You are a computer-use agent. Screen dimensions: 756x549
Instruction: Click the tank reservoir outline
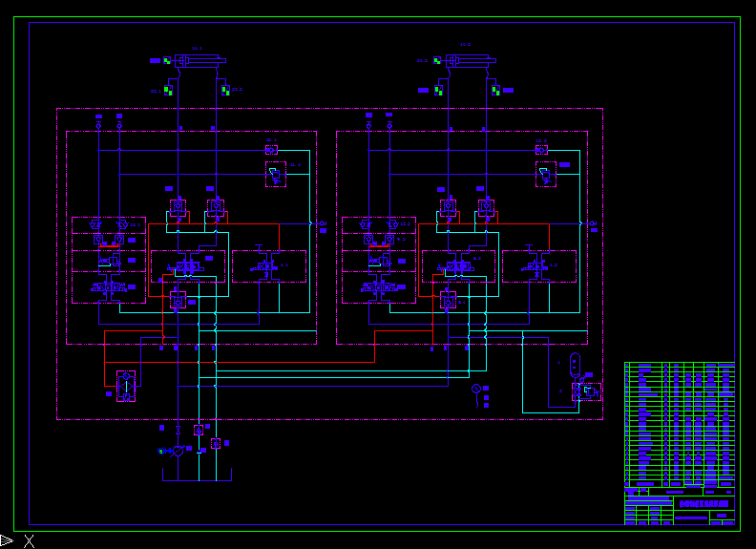click(x=197, y=475)
